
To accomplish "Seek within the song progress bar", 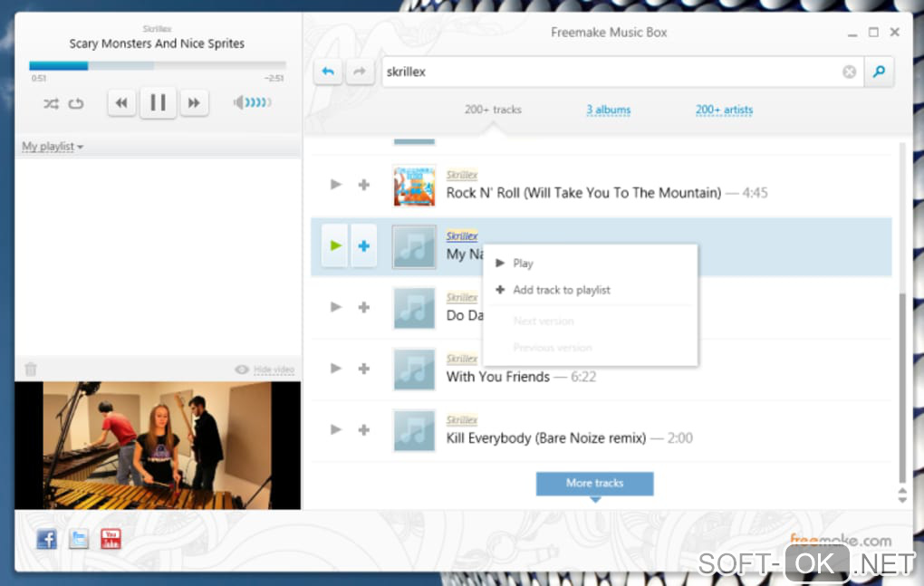I will [x=158, y=65].
